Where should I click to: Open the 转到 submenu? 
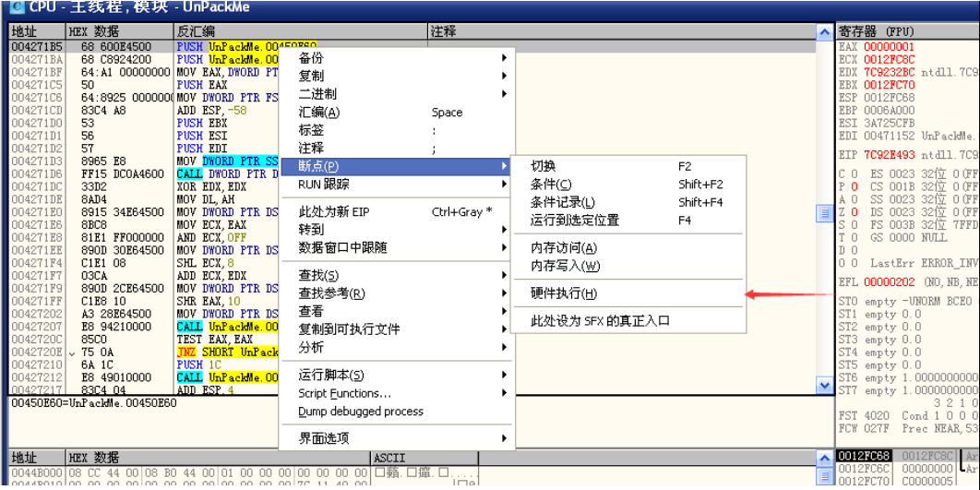point(397,230)
